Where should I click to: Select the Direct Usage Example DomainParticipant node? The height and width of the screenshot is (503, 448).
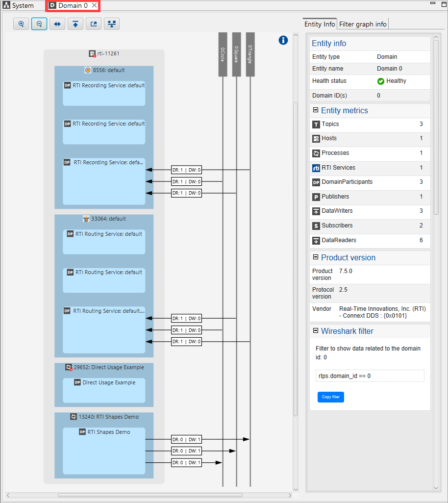tap(104, 390)
